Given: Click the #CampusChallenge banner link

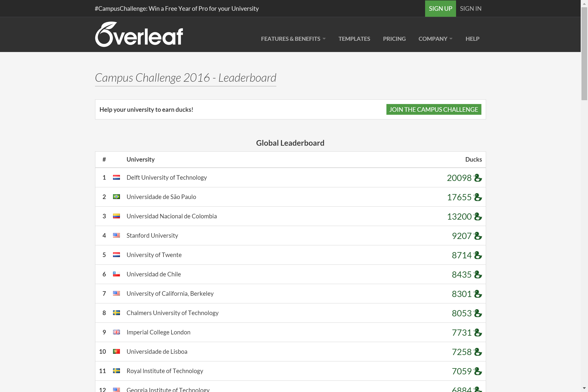Looking at the screenshot, I should click(176, 9).
